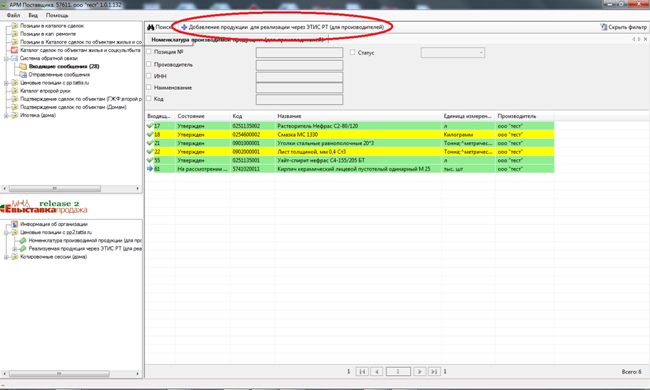Open the 'Файл' menu
The height and width of the screenshot is (390, 650).
coord(13,15)
